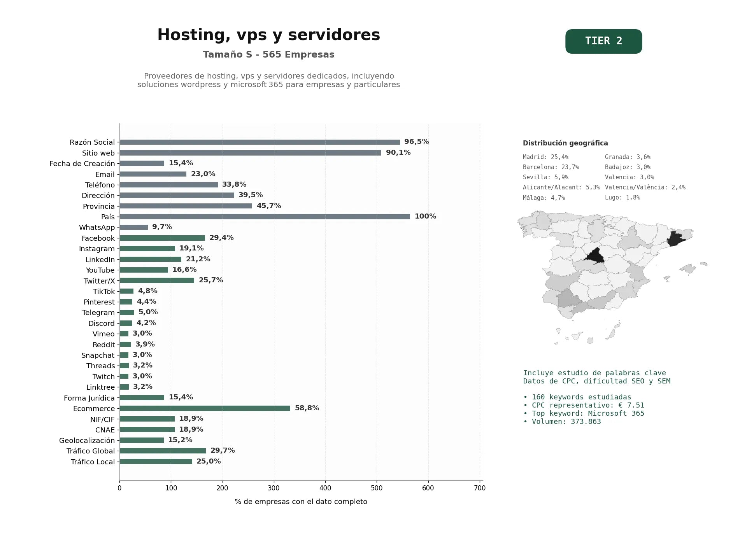Click the '29,4%' value
747x560 pixels.
coord(221,238)
